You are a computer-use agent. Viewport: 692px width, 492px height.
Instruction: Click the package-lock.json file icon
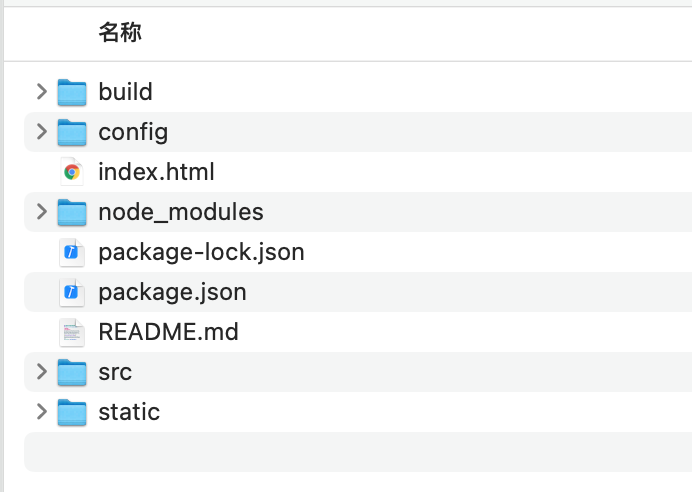[x=72, y=252]
